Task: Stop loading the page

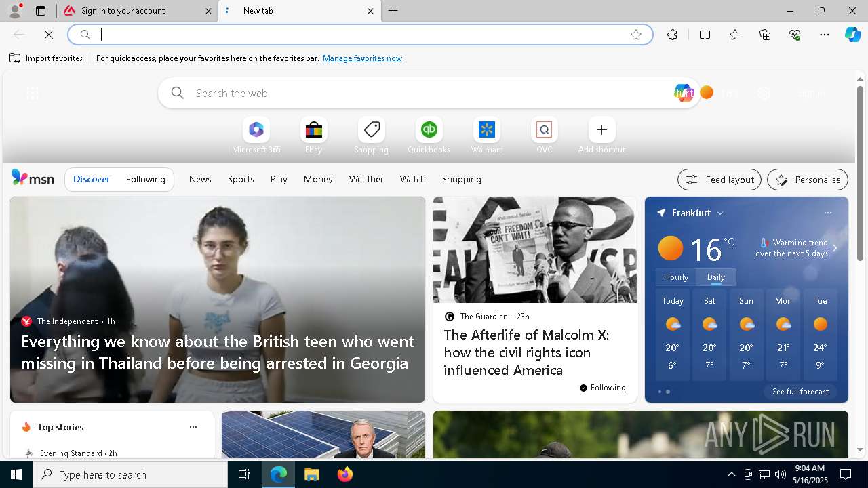Action: (49, 35)
